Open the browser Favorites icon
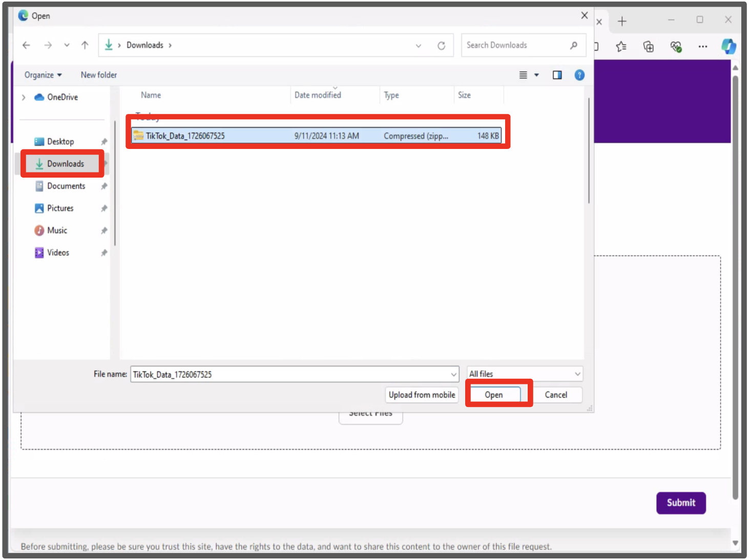 click(x=621, y=47)
